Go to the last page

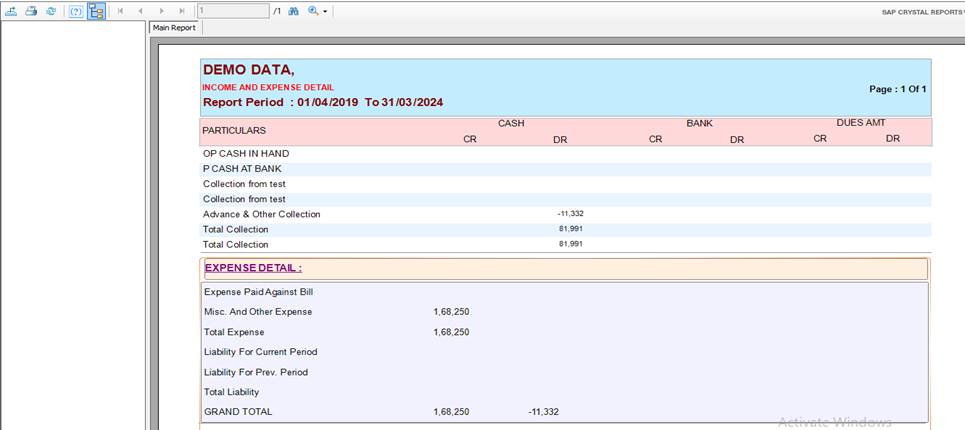pos(181,11)
